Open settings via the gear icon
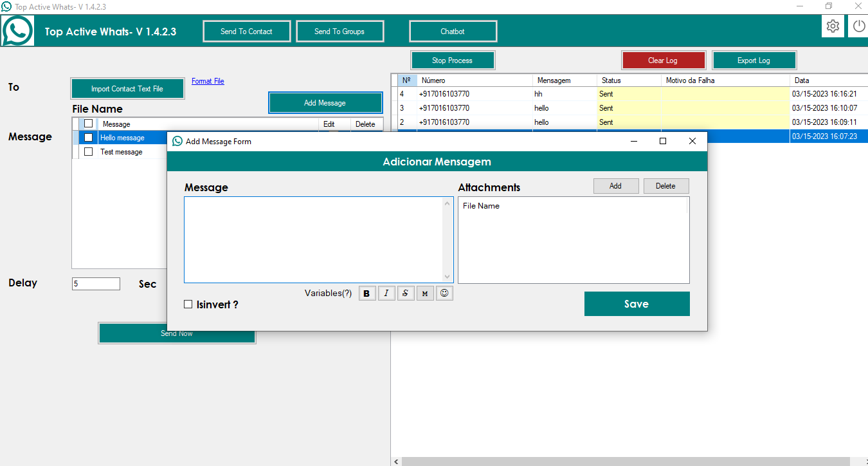Image resolution: width=868 pixels, height=466 pixels. click(x=833, y=26)
